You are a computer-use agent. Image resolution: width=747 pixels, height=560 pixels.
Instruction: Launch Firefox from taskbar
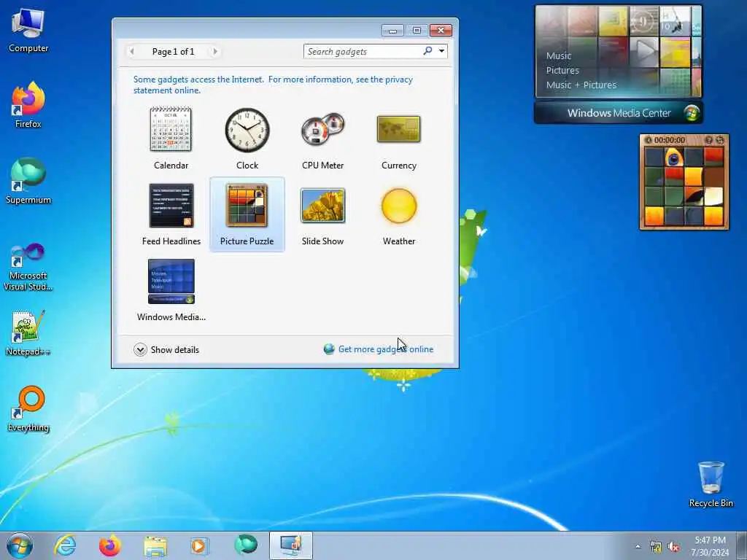[109, 545]
